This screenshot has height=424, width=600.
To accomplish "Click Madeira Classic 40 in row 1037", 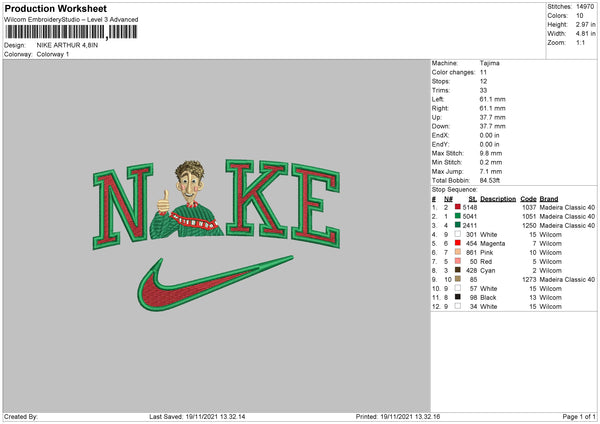I will (567, 207).
